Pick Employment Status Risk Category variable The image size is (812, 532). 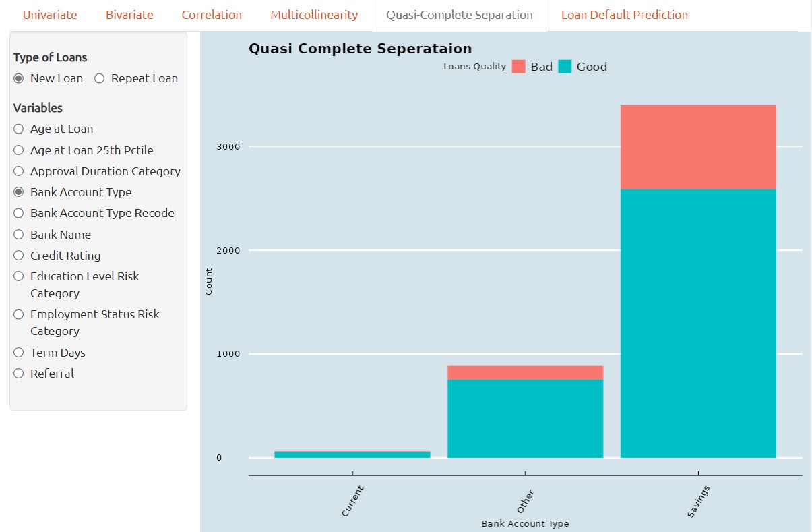[19, 314]
